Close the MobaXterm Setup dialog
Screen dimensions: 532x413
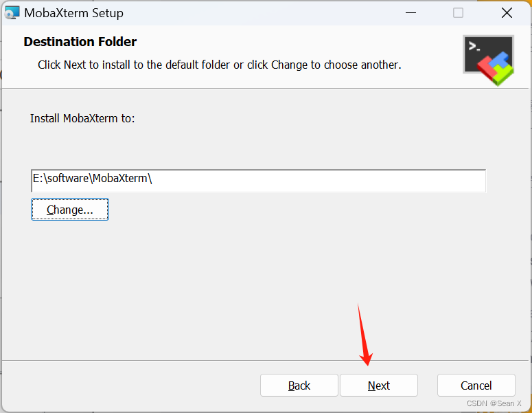[507, 13]
